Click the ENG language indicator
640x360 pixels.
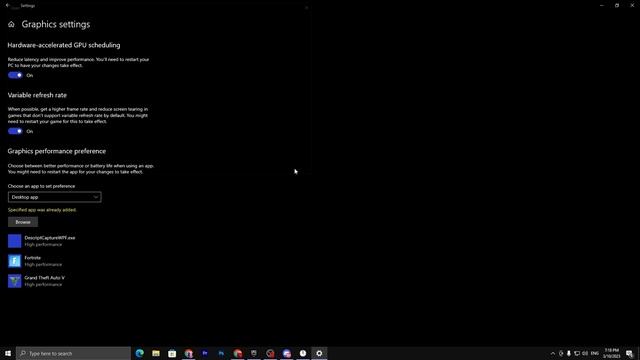(x=595, y=353)
